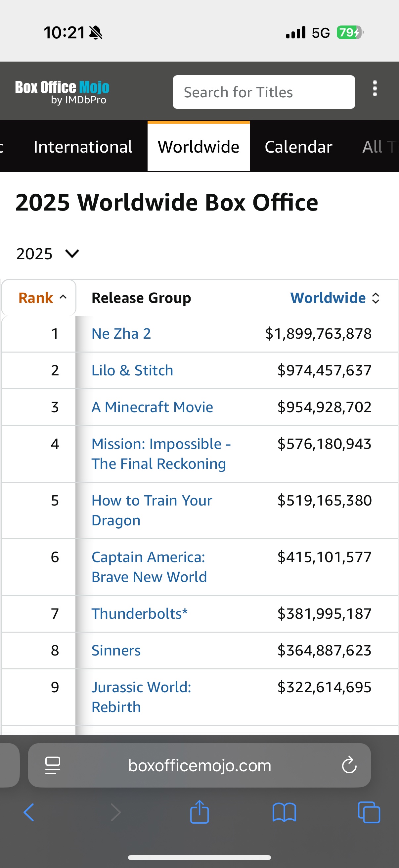Open A Minecraft Movie link
Screen dimensions: 399x868
[152, 407]
